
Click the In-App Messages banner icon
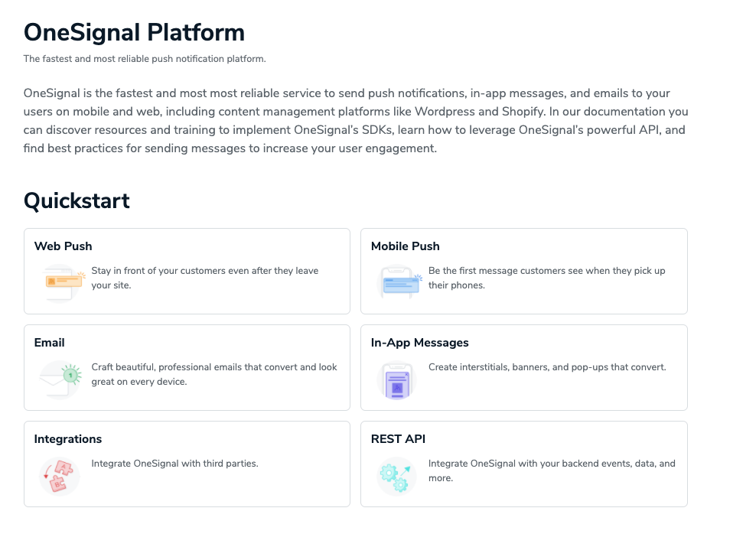397,379
